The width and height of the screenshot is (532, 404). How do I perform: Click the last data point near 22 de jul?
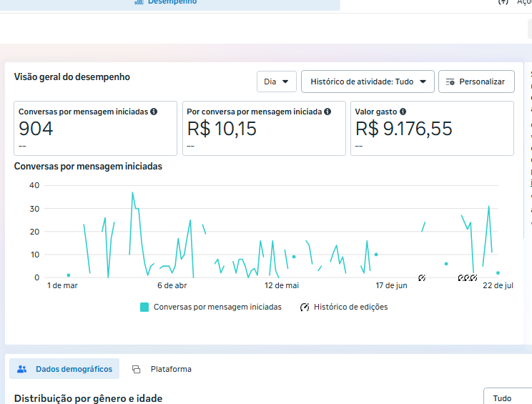(498, 273)
